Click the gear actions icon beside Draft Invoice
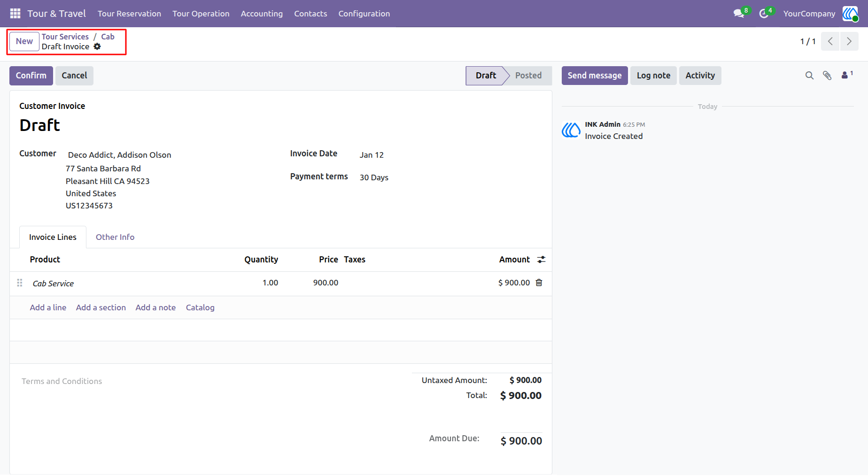This screenshot has width=868, height=476. [x=97, y=46]
